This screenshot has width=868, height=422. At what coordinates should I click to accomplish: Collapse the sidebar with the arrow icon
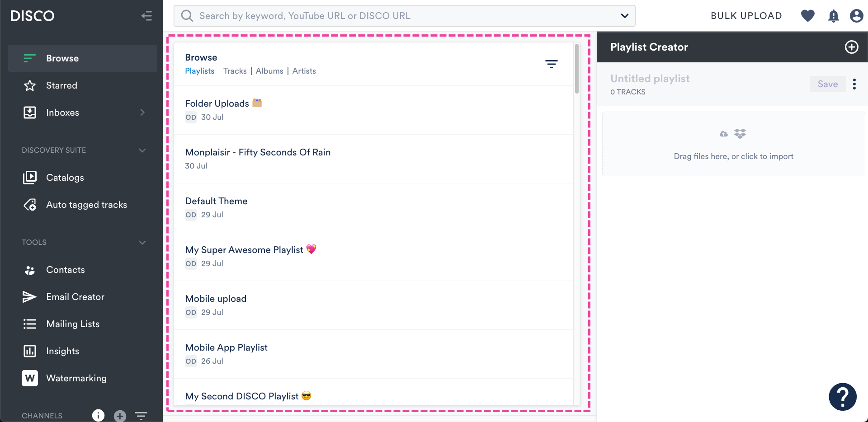(x=146, y=16)
